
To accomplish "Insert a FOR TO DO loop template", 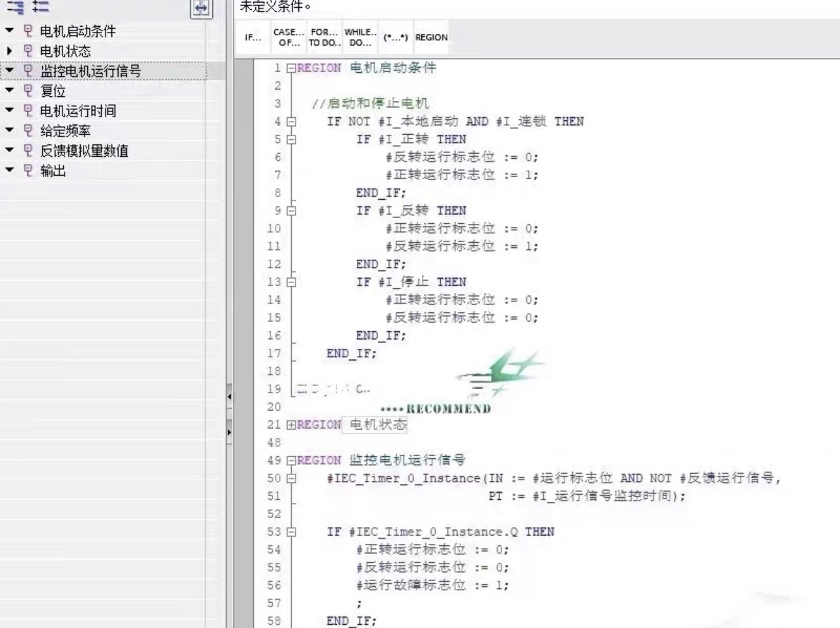I will coord(324,37).
